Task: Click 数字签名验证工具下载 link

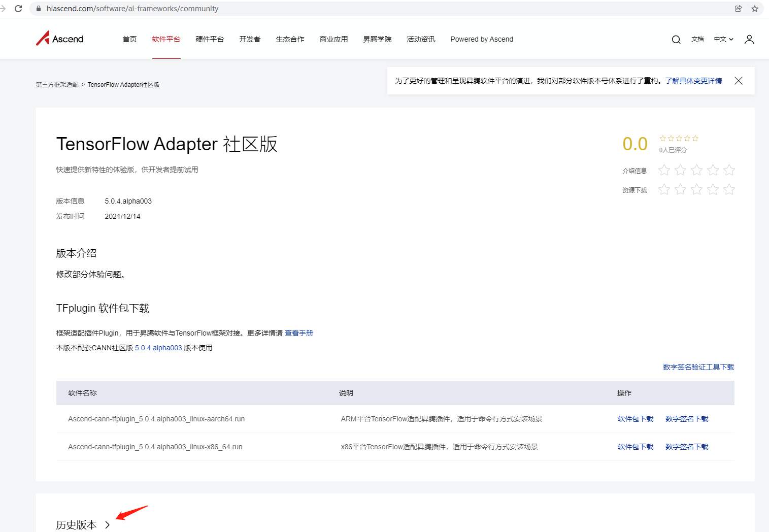Action: (698, 367)
